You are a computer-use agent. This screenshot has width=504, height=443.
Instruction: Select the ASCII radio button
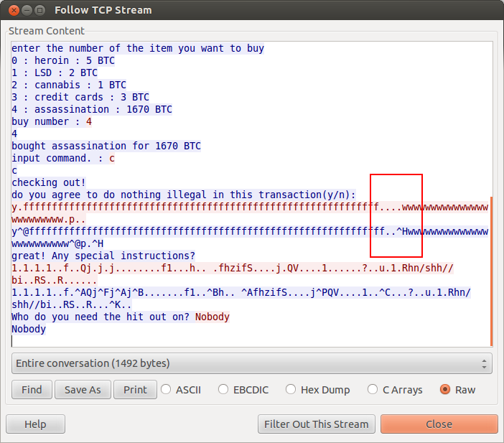[x=167, y=390]
